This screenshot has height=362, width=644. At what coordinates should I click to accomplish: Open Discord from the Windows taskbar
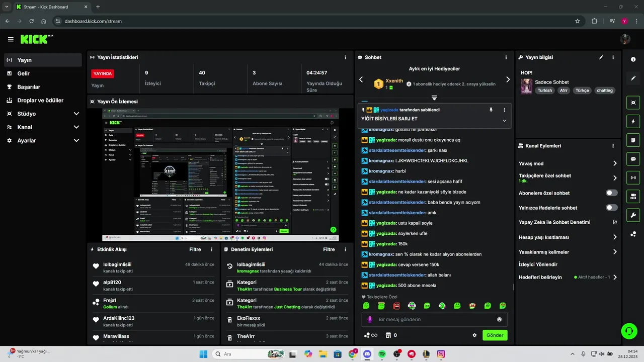pos(367,354)
